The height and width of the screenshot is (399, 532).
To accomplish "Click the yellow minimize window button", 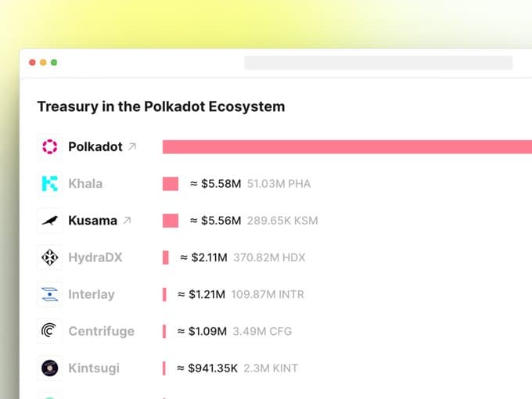I will (x=43, y=63).
